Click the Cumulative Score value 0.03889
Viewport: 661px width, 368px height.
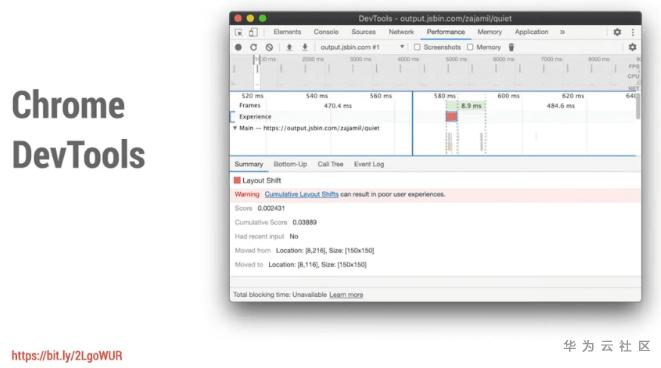pyautogui.click(x=304, y=223)
